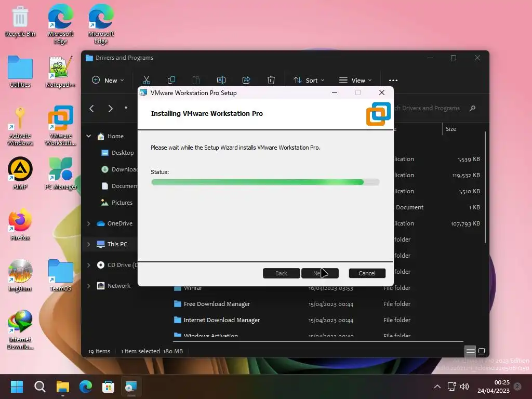Click the Rename icon in Explorer toolbar
532x399 pixels.
pyautogui.click(x=221, y=80)
